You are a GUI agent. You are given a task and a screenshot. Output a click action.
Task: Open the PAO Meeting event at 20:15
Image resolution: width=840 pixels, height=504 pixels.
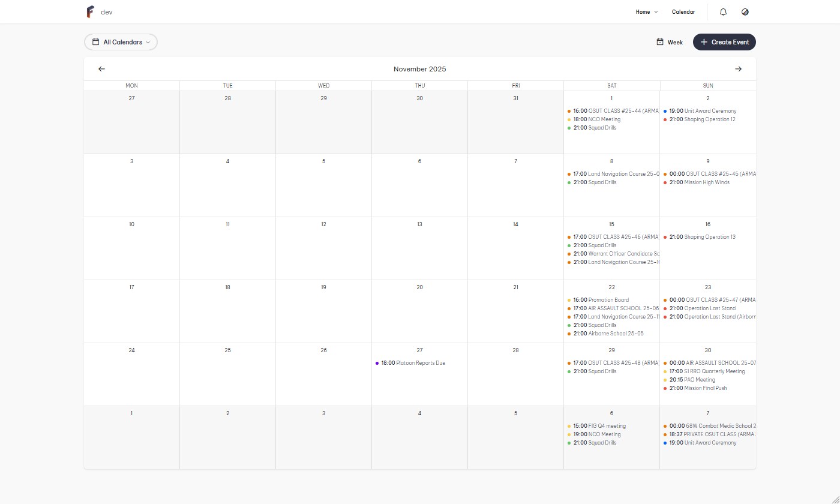699,380
